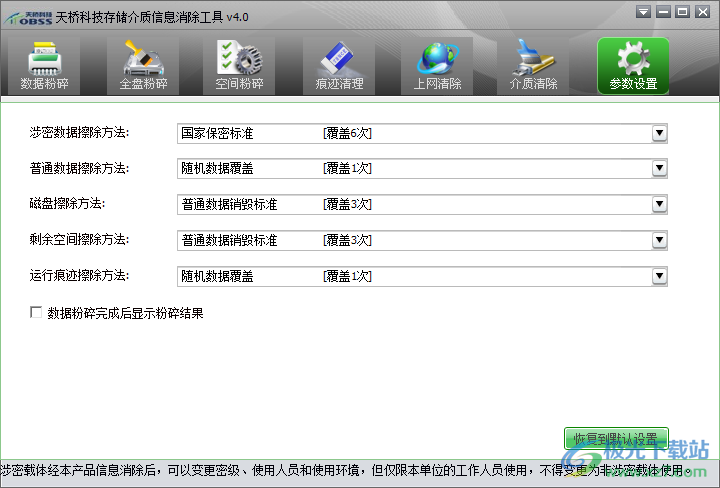Click the 剩余空间擦除方法 label

click(x=79, y=240)
